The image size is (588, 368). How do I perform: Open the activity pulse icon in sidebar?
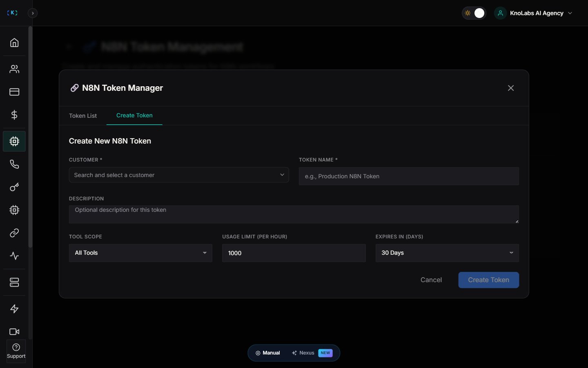(14, 256)
